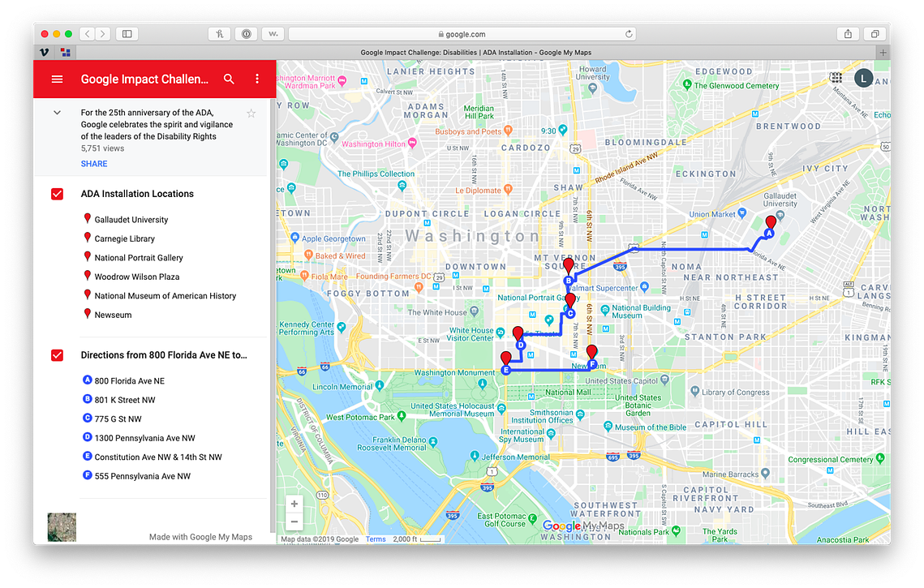Click the Lincoln Memorial map marker
Screen dimensions: 924x588
tap(380, 386)
